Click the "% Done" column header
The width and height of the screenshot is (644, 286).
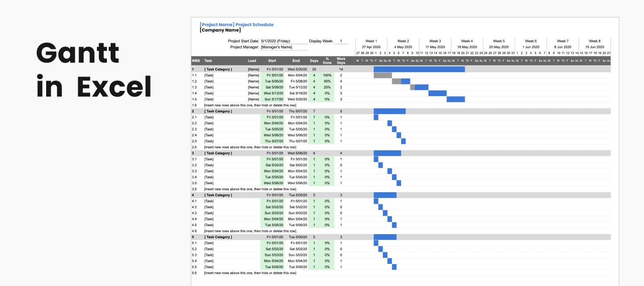(x=327, y=61)
